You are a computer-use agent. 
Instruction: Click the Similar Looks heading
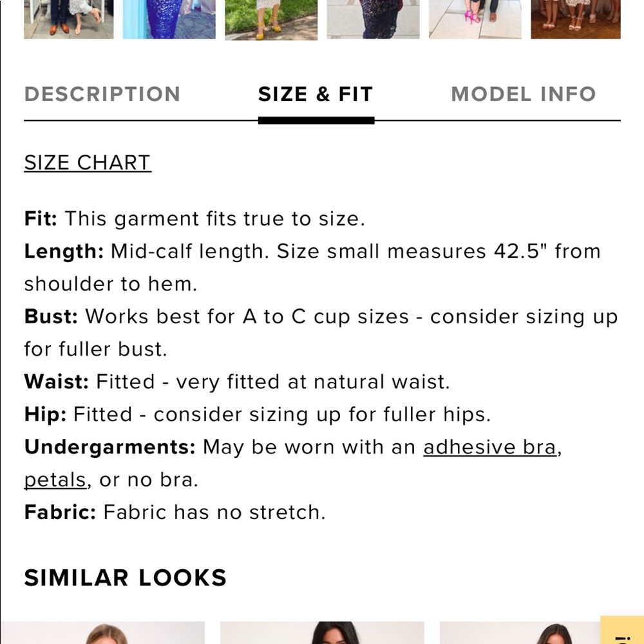[x=126, y=578]
